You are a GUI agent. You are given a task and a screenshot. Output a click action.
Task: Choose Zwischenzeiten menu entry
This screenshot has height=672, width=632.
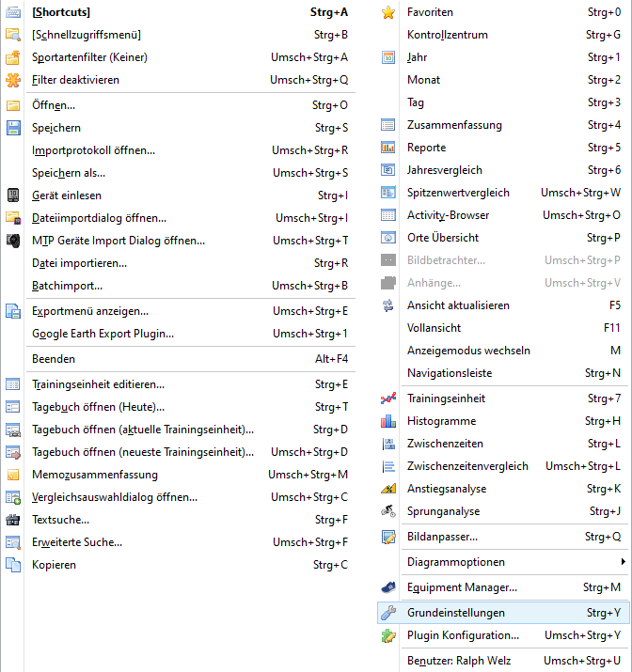pyautogui.click(x=503, y=444)
